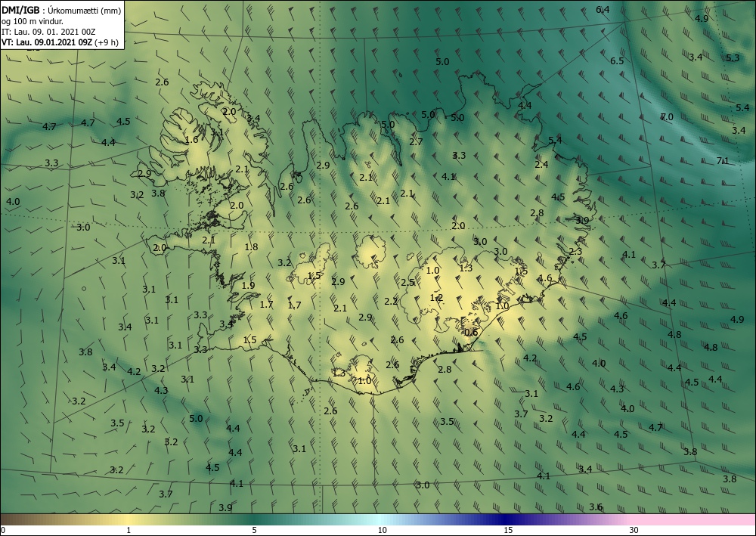Click the "IT: Lau. 09. 01. 2021 00Z" line
Image resolution: width=756 pixels, height=536 pixels.
[x=48, y=31]
